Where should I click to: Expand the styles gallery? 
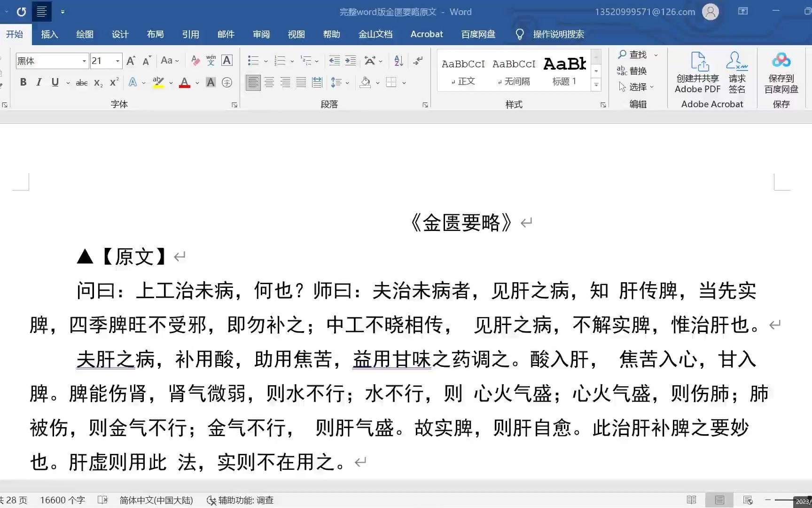pos(596,85)
